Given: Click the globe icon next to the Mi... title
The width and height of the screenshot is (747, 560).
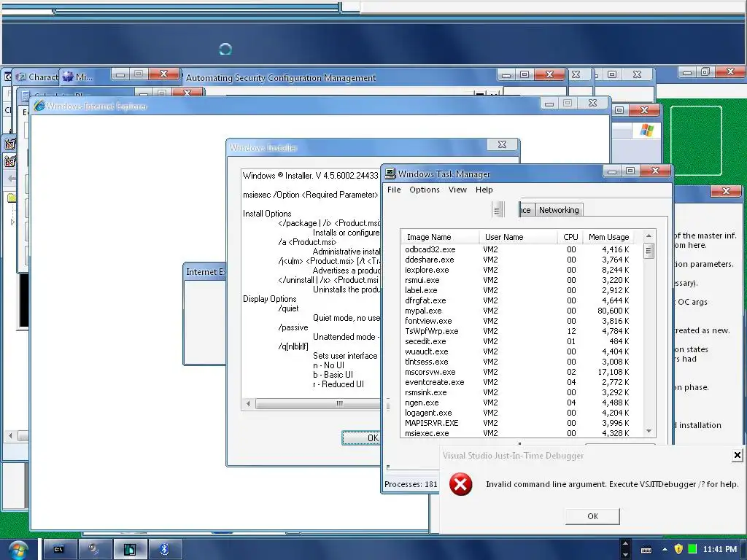Looking at the screenshot, I should tap(68, 76).
